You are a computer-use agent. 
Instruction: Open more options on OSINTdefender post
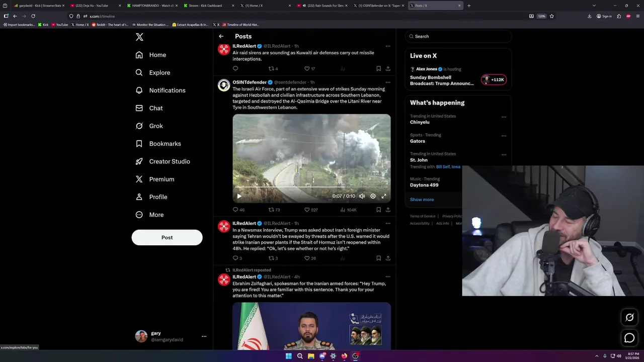388,82
